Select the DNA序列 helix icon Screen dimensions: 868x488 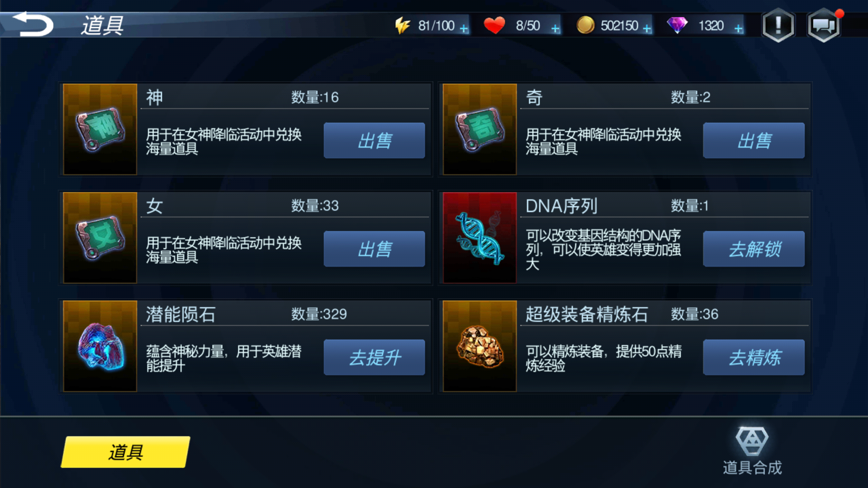coord(480,238)
